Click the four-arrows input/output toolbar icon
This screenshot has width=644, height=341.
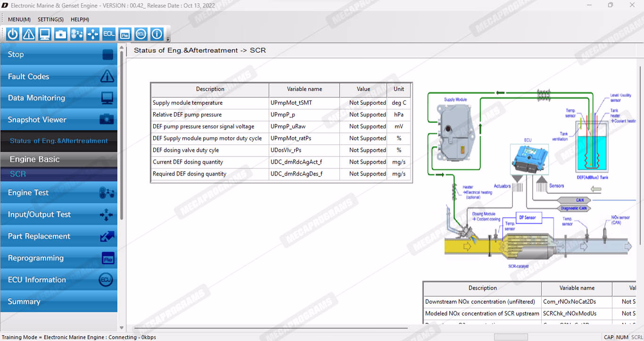point(93,34)
